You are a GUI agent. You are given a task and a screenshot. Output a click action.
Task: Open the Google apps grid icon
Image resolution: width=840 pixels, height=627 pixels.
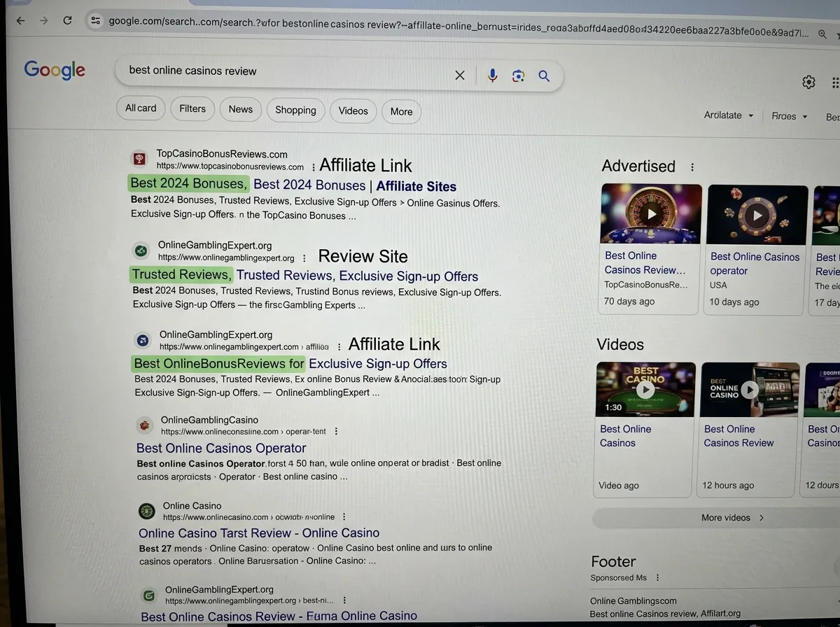[835, 83]
